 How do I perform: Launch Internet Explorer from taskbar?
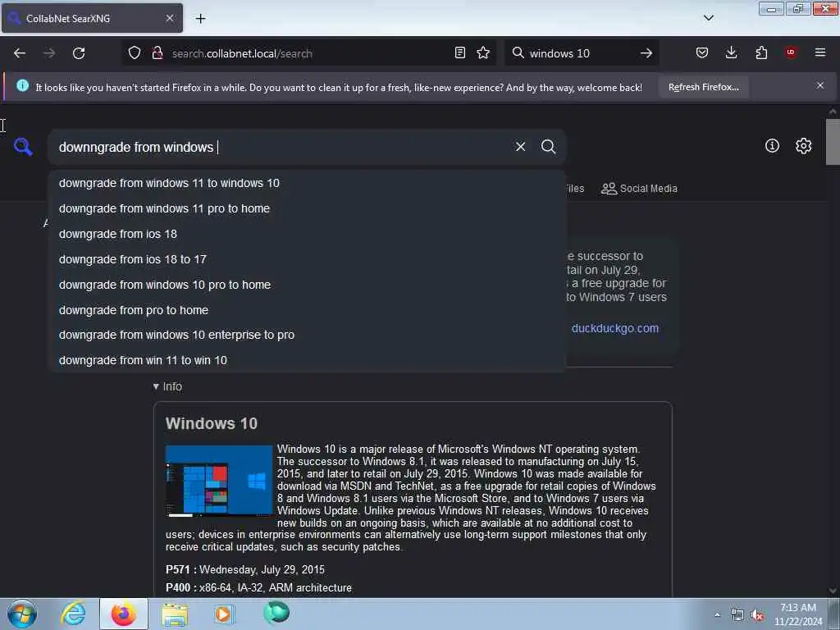tap(73, 614)
